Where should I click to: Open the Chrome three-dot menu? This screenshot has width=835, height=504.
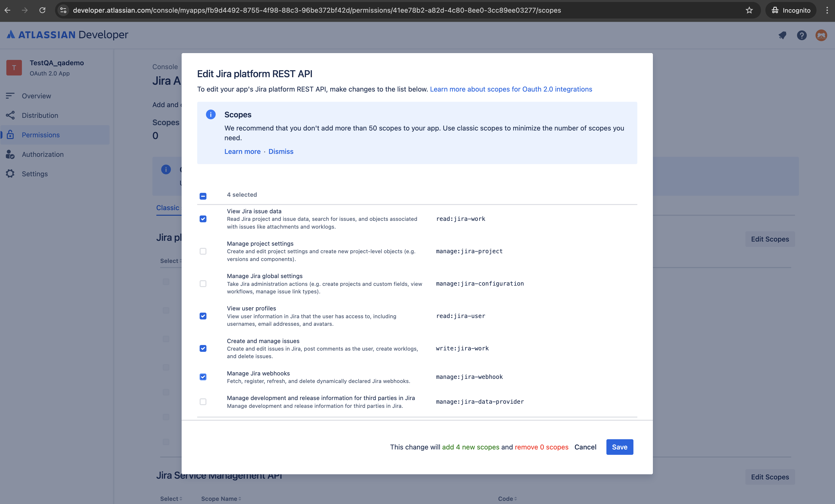pos(827,10)
